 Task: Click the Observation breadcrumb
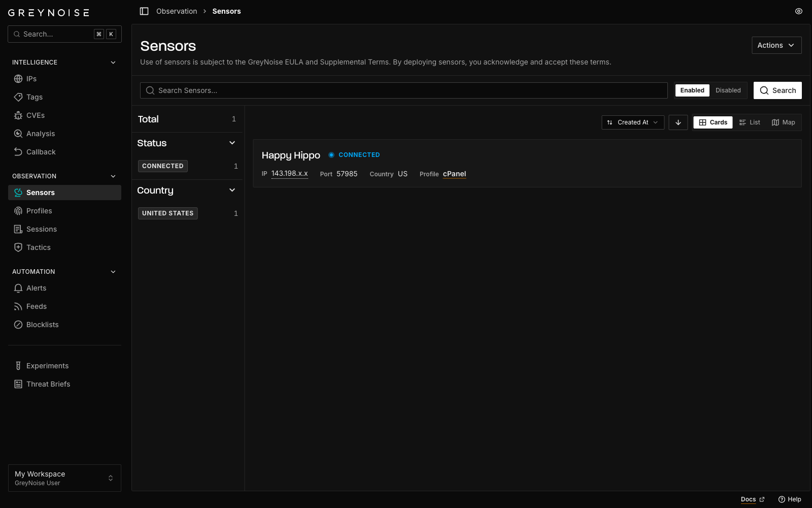(177, 11)
